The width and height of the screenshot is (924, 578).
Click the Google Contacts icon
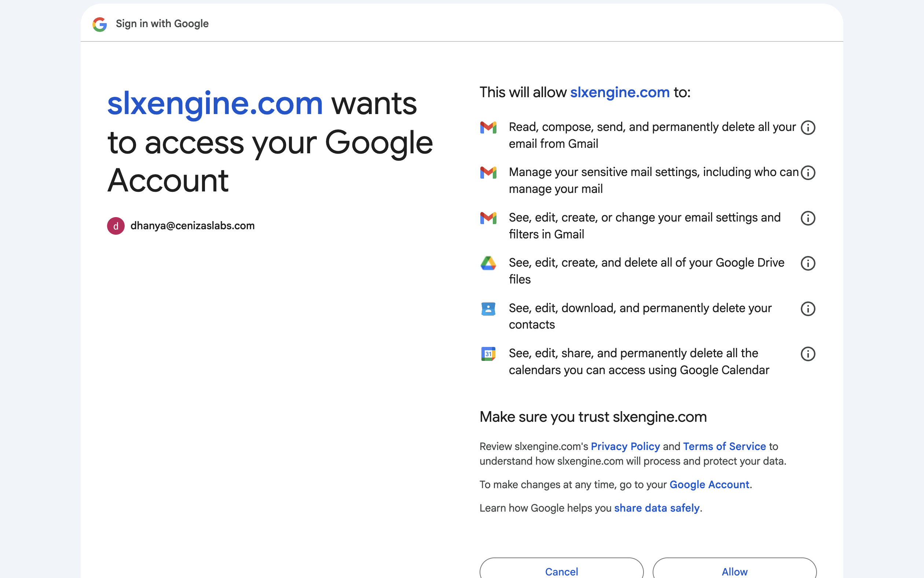(x=488, y=308)
